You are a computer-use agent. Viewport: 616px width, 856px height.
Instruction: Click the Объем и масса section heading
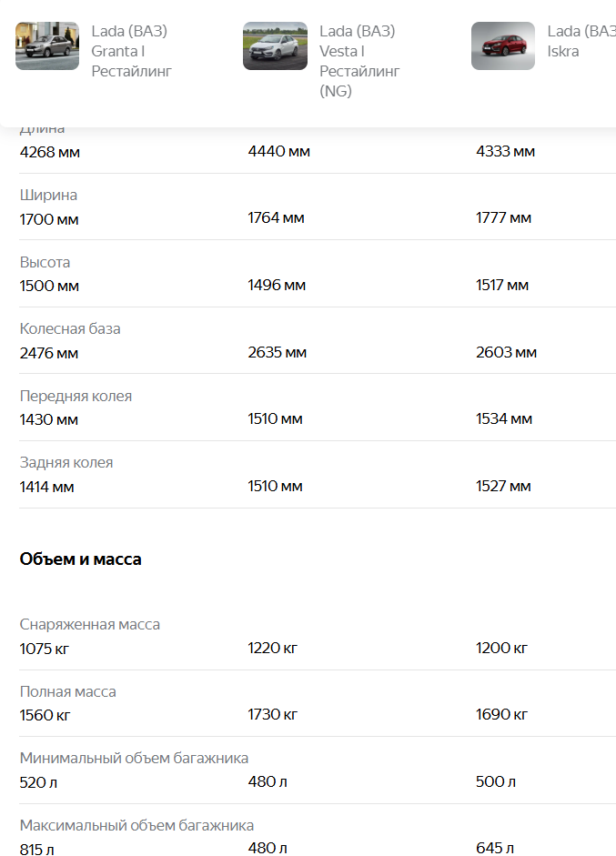(81, 559)
